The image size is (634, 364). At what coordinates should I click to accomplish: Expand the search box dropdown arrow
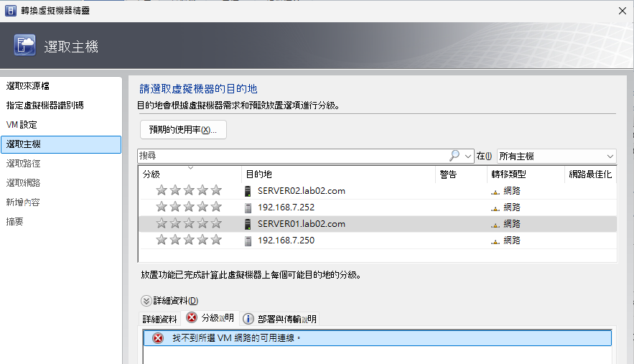[469, 157]
